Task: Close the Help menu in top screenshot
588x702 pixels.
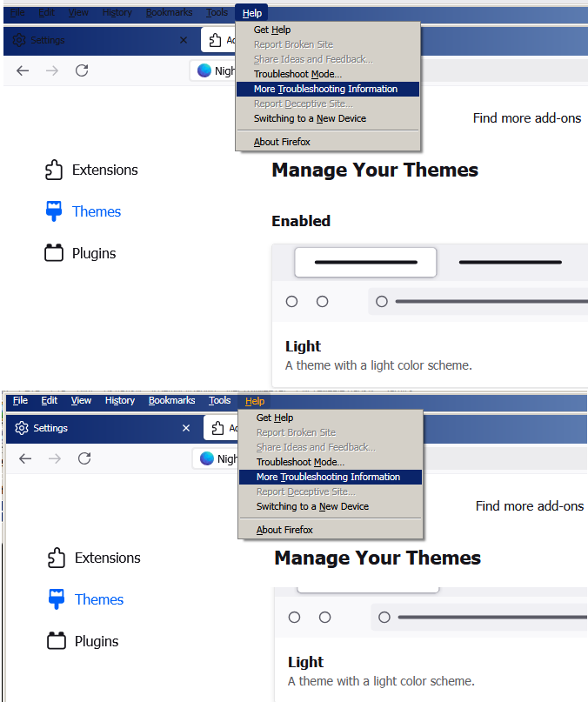Action: pyautogui.click(x=251, y=13)
